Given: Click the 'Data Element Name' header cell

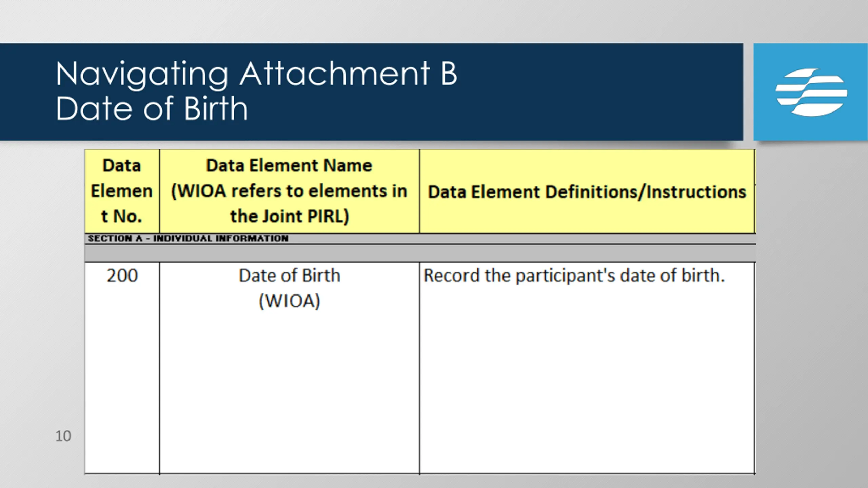Looking at the screenshot, I should click(x=289, y=191).
